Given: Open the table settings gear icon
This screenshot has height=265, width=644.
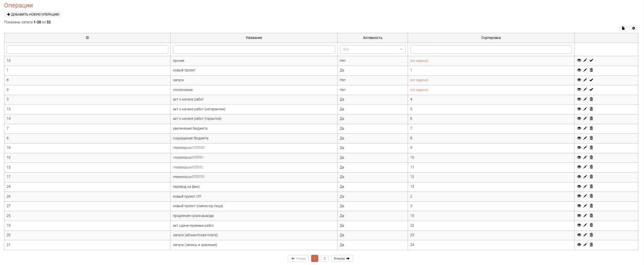Looking at the screenshot, I should click(x=634, y=28).
